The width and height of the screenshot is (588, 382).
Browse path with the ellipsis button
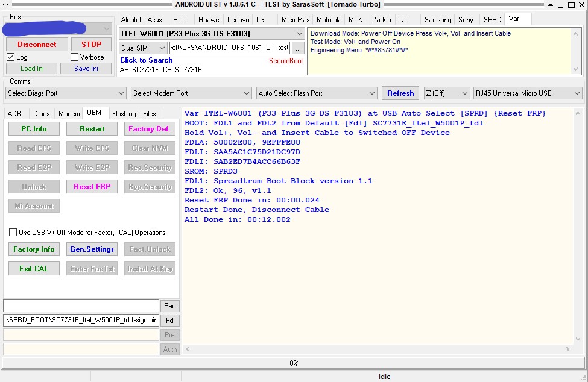(x=298, y=48)
